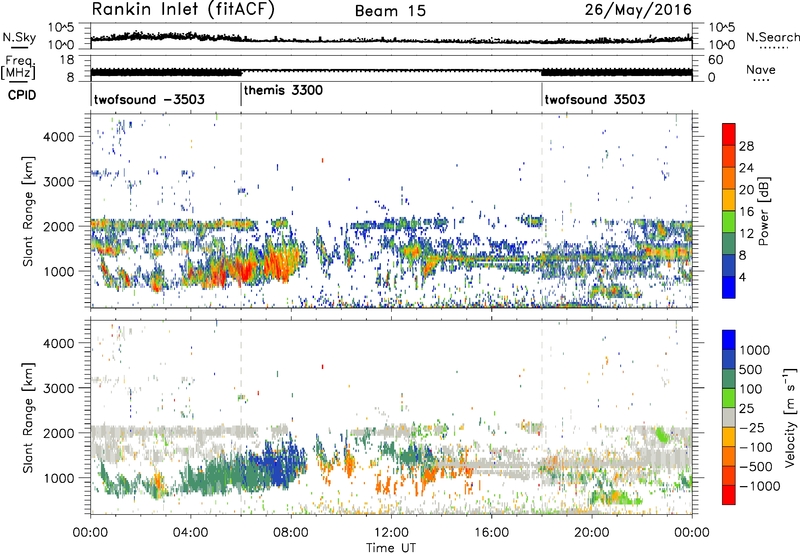Click the 'Nave' legend label
Viewport: 800px width, 554px height.
pos(761,69)
